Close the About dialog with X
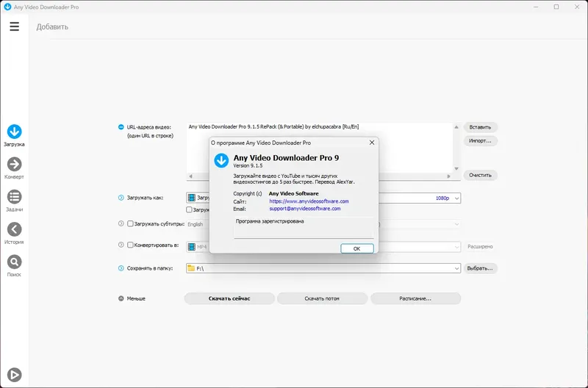Image resolution: width=588 pixels, height=388 pixels. [x=372, y=143]
